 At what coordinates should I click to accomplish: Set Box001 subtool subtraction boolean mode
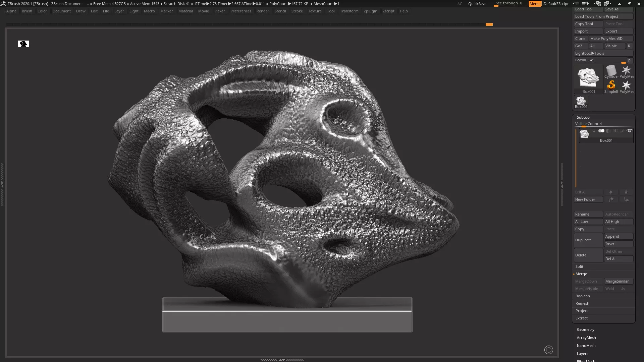pos(608,131)
